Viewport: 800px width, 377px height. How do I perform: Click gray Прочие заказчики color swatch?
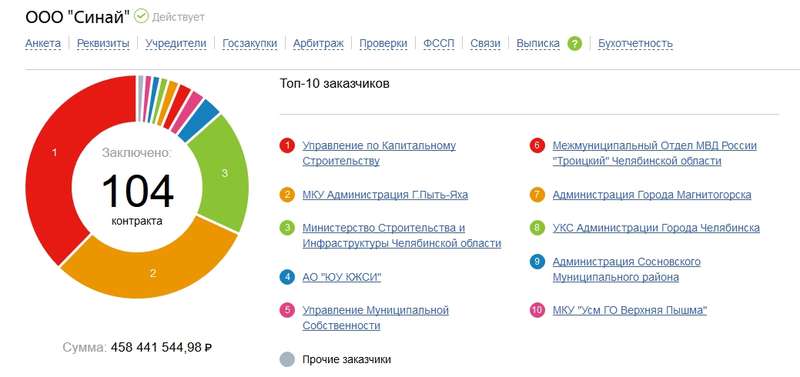287,360
